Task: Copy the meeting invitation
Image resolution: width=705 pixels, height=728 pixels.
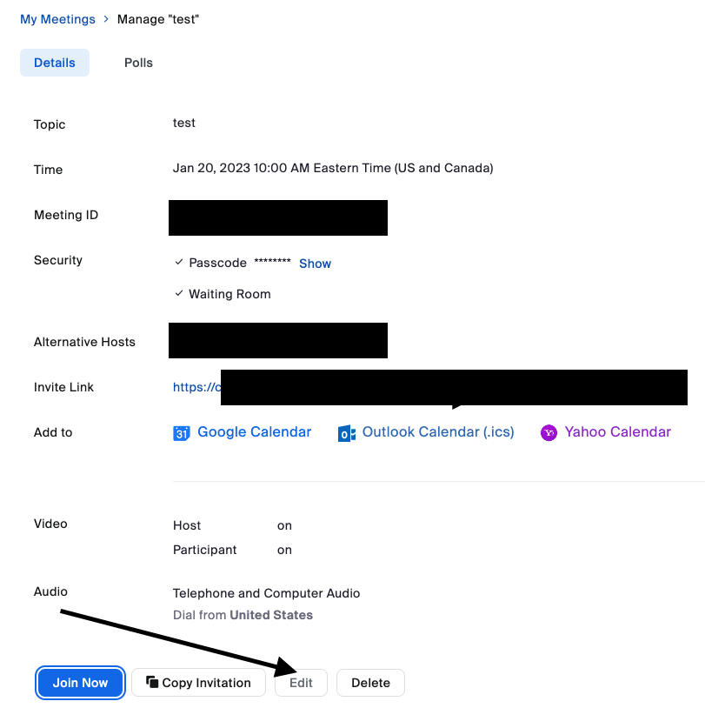Action: coord(198,682)
